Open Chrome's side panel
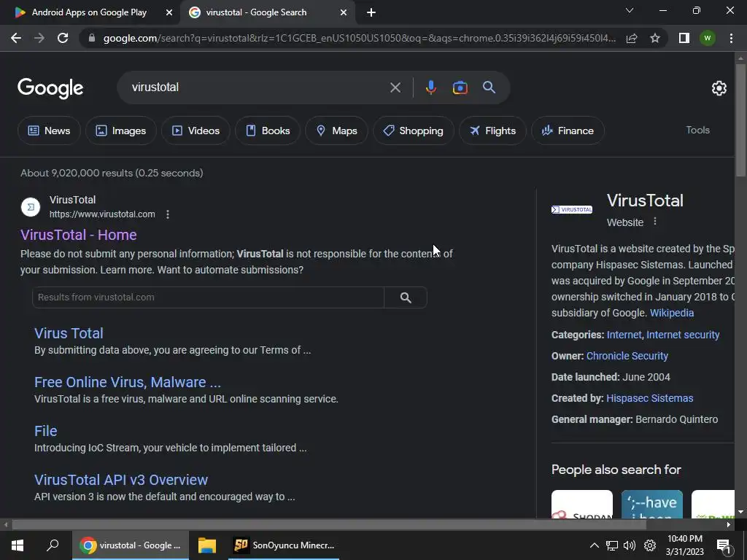The width and height of the screenshot is (747, 560). coord(684,38)
